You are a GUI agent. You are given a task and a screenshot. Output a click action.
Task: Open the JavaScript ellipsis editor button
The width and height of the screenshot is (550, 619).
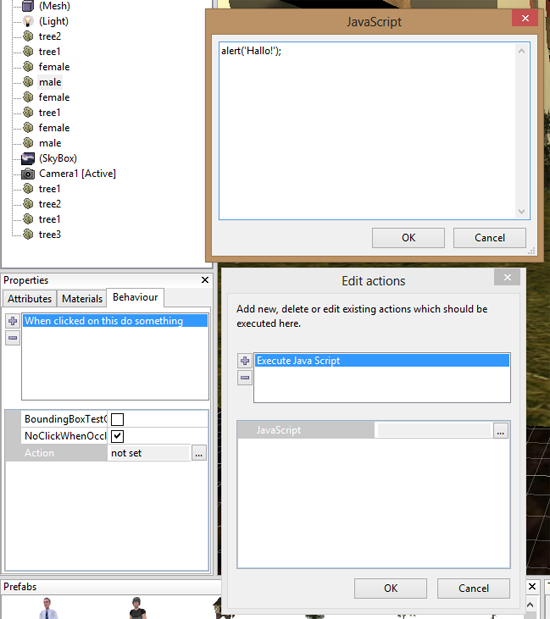[x=500, y=431]
